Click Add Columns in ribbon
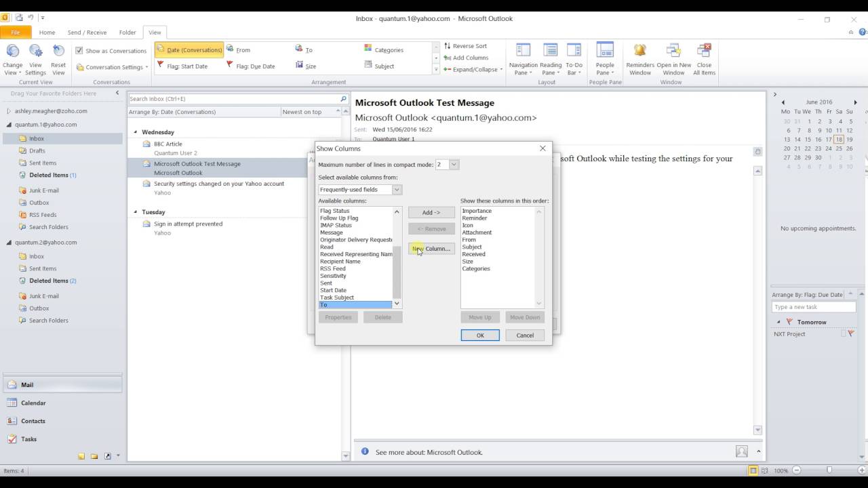The image size is (868, 488). (466, 58)
